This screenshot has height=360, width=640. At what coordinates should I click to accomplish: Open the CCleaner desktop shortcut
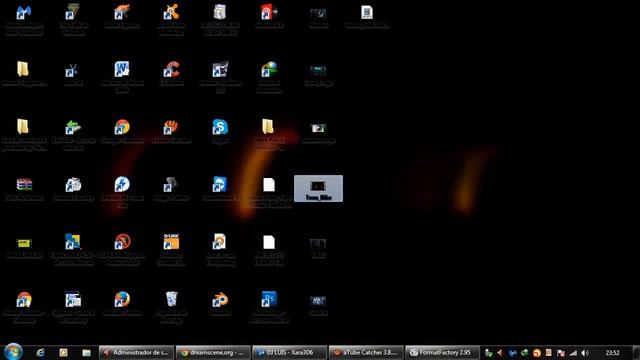click(x=171, y=69)
